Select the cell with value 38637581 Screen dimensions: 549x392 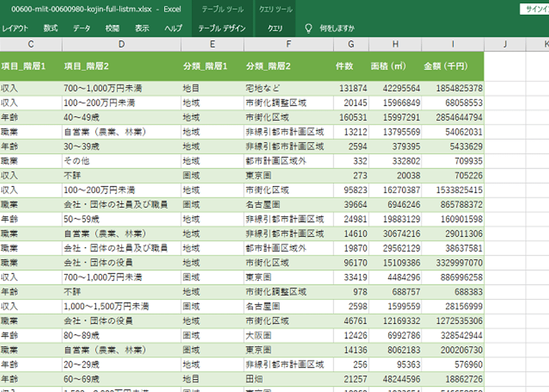[453, 248]
